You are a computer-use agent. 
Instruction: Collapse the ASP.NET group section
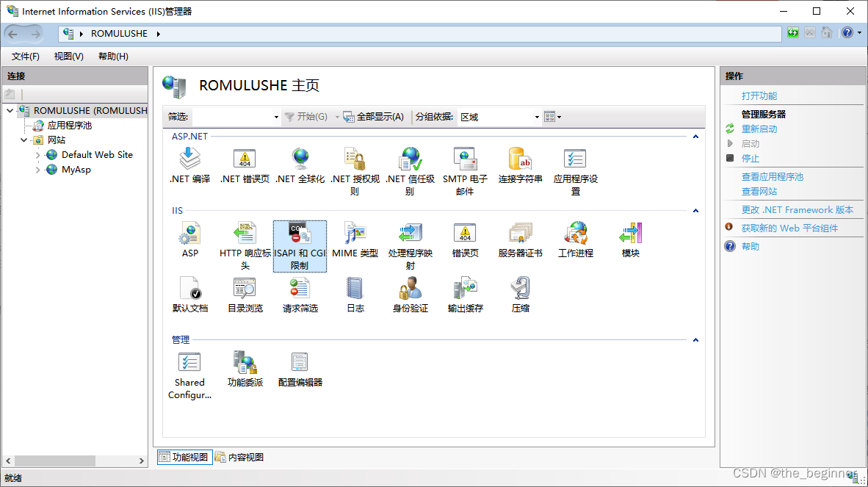(696, 137)
